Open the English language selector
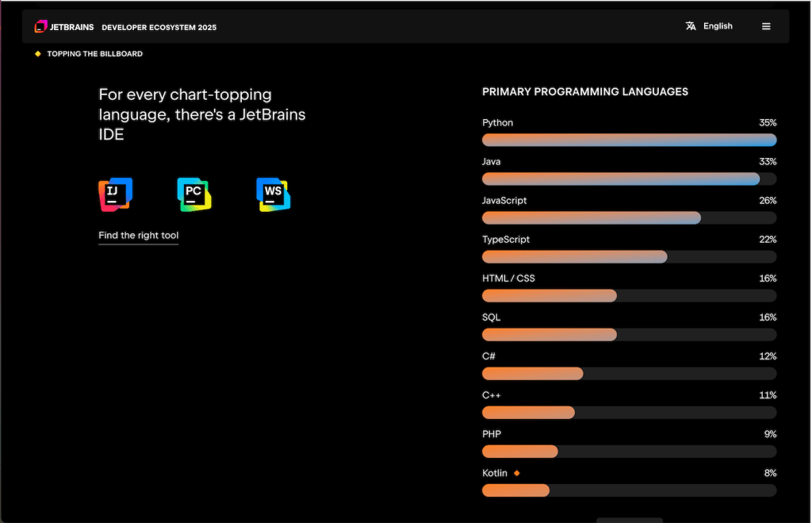This screenshot has width=812, height=523. pos(718,26)
